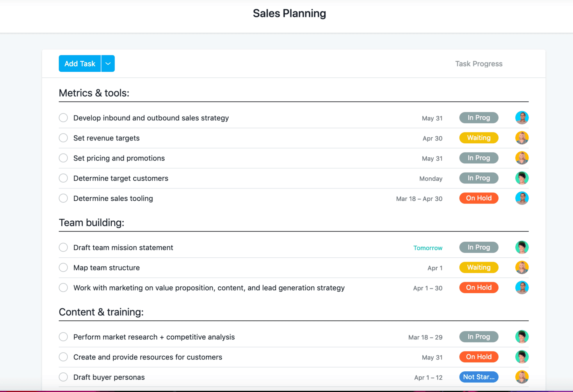The height and width of the screenshot is (392, 573).
Task: Change the 'On Hold' status for Determine sales tooling
Action: [x=478, y=198]
